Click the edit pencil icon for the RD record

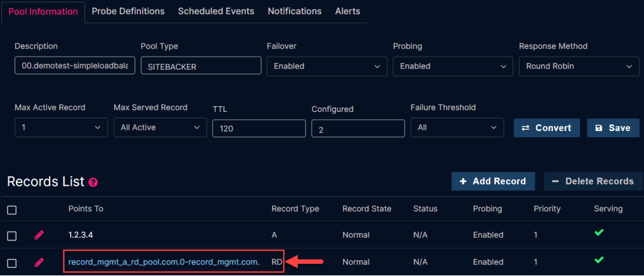[x=39, y=262]
